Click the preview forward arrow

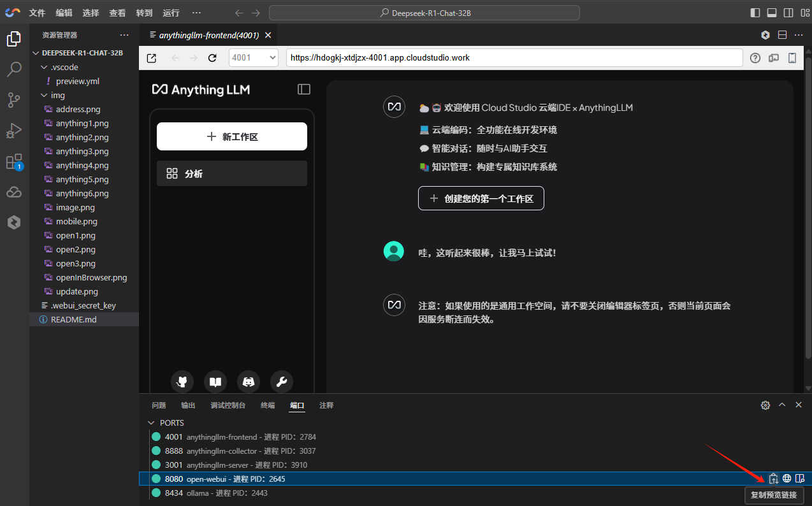point(194,58)
